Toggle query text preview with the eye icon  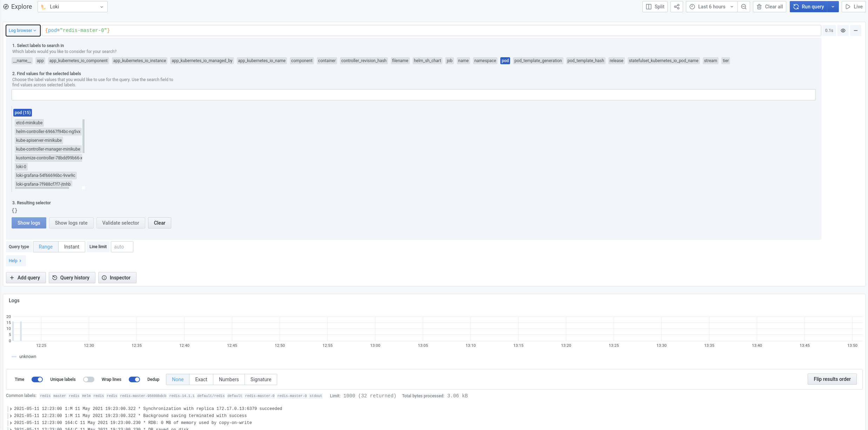pyautogui.click(x=843, y=31)
